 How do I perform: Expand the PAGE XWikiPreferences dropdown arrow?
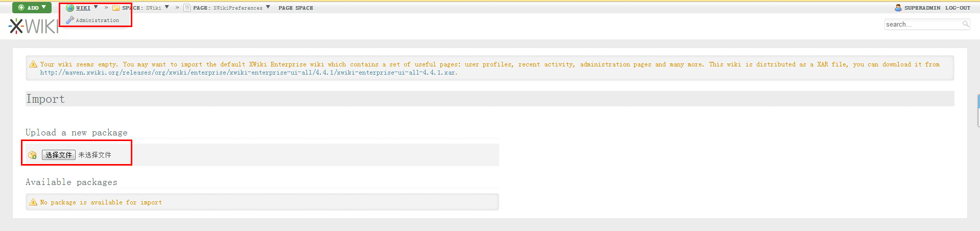tap(268, 7)
